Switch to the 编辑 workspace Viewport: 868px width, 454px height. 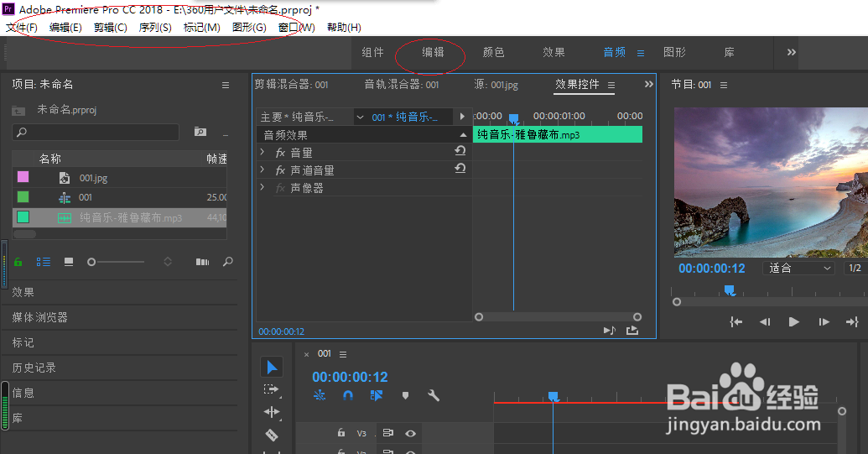pyautogui.click(x=433, y=52)
